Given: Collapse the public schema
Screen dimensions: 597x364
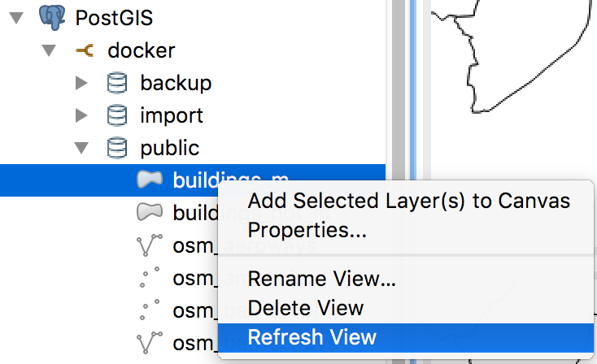Looking at the screenshot, I should (81, 148).
